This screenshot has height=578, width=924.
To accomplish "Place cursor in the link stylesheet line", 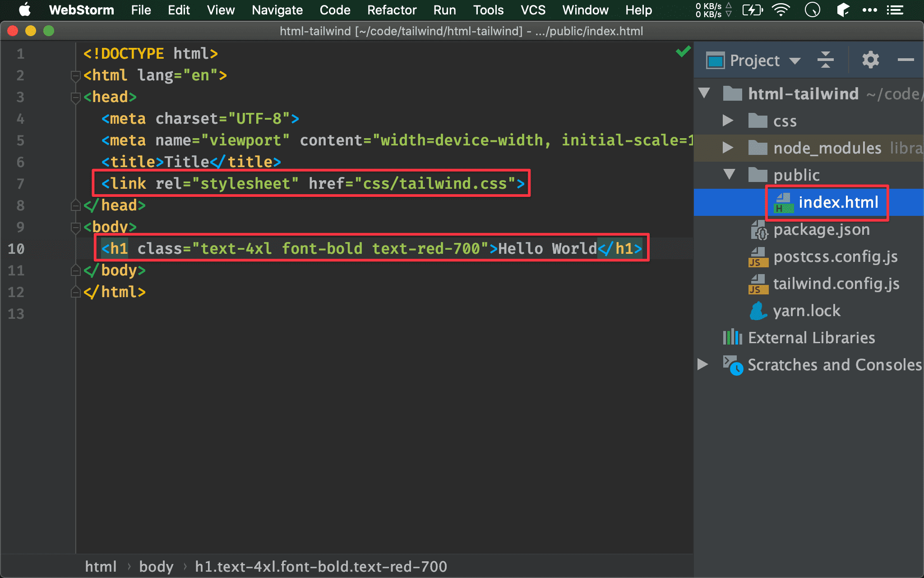I will tap(313, 184).
